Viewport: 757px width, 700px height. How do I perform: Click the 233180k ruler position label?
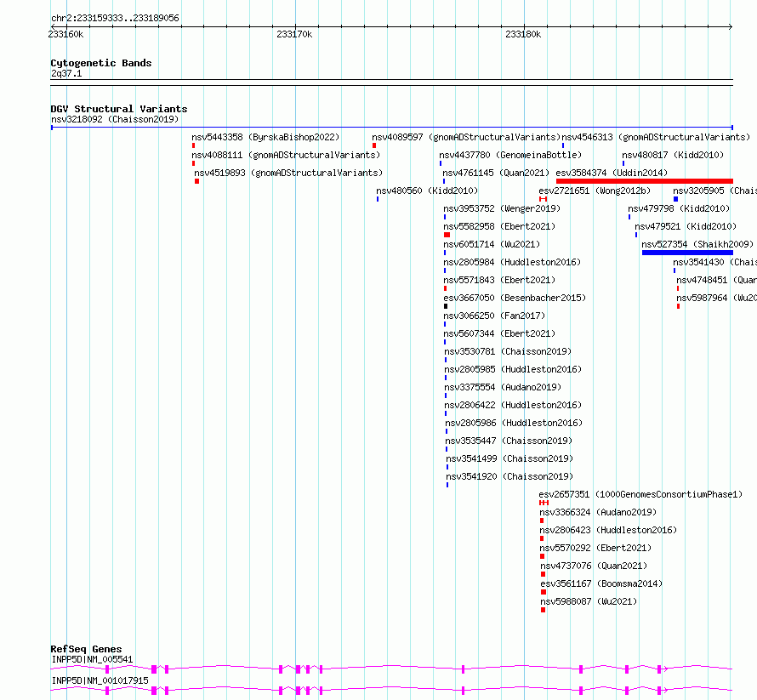pyautogui.click(x=523, y=34)
